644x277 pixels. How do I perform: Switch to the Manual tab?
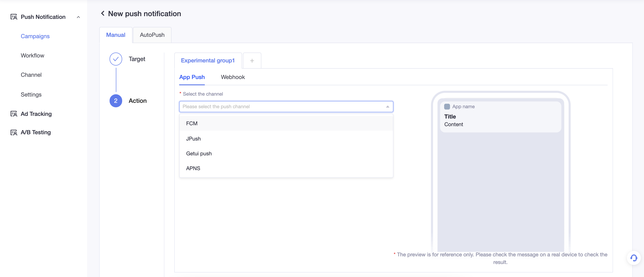pyautogui.click(x=116, y=35)
